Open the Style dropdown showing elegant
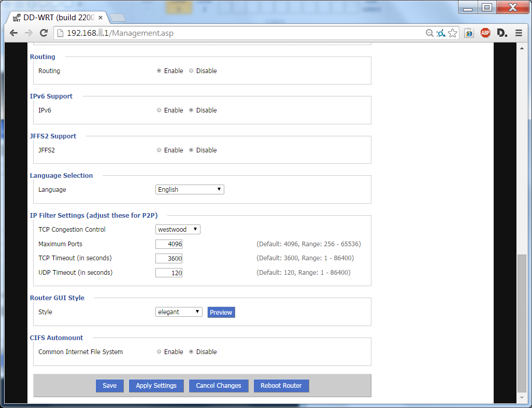 click(179, 312)
